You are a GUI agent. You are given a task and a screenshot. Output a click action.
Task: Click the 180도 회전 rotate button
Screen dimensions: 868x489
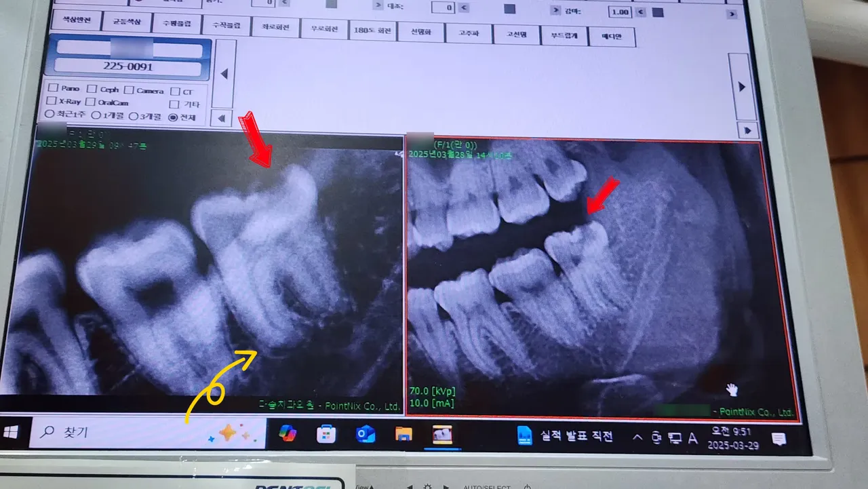tap(373, 31)
